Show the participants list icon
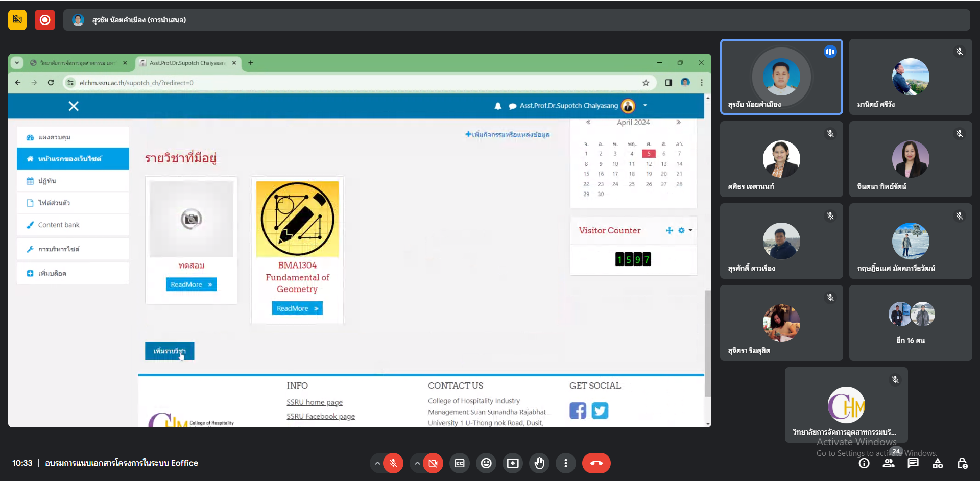 889,463
